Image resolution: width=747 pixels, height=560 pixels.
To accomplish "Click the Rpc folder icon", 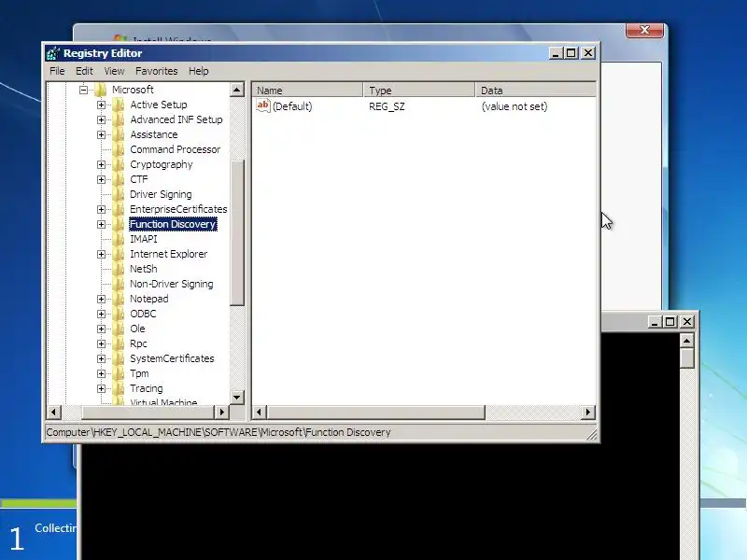I will pos(119,343).
